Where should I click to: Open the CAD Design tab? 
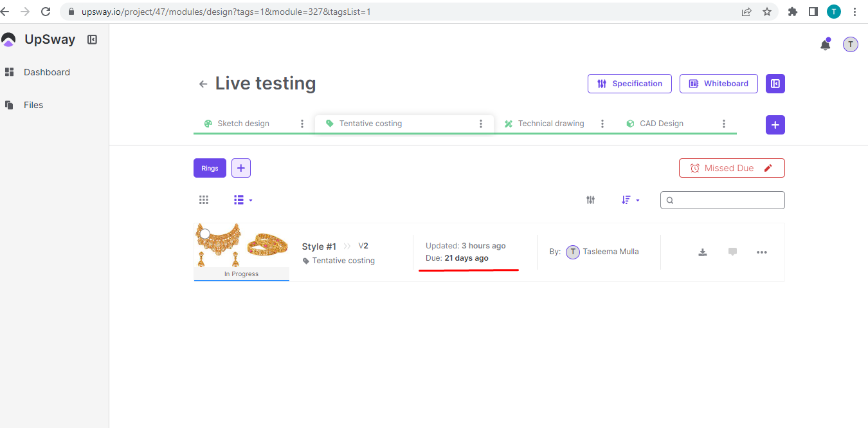click(x=661, y=124)
